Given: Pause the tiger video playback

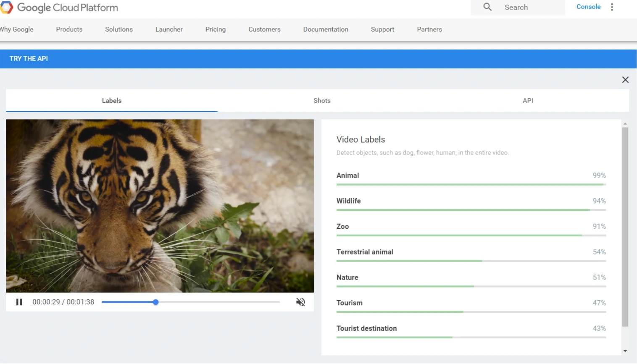Looking at the screenshot, I should 19,302.
